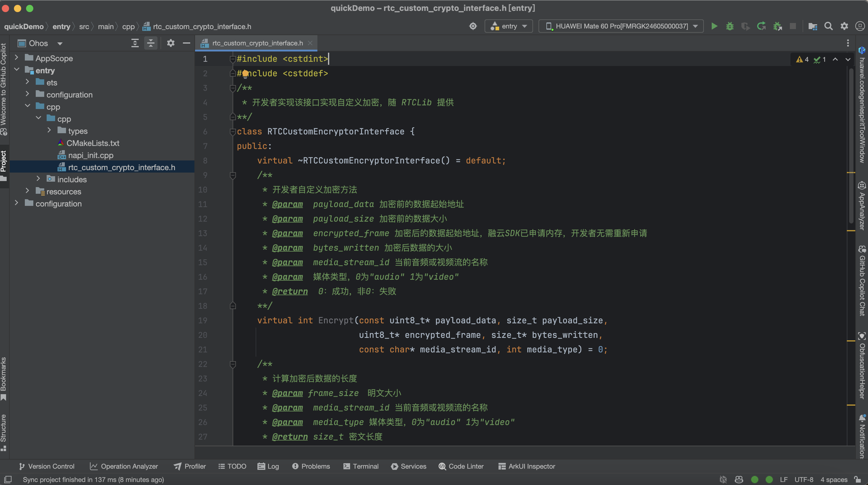Run the entry app with the green play button
The image size is (868, 485).
(714, 26)
